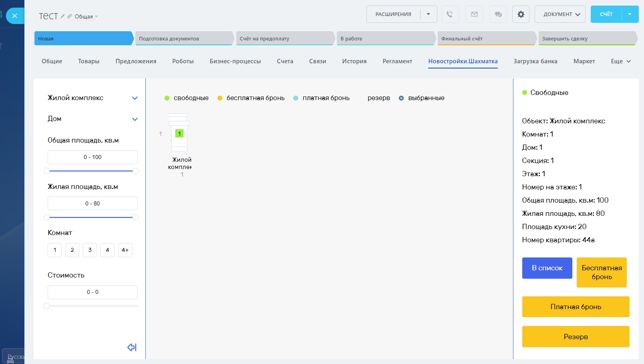Switch to the Товары tab
The width and height of the screenshot is (644, 364).
89,61
